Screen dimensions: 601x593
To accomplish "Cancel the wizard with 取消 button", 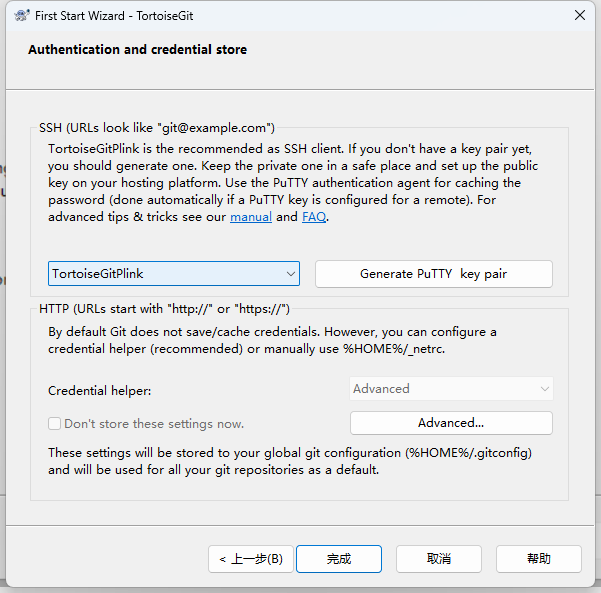I will 439,559.
